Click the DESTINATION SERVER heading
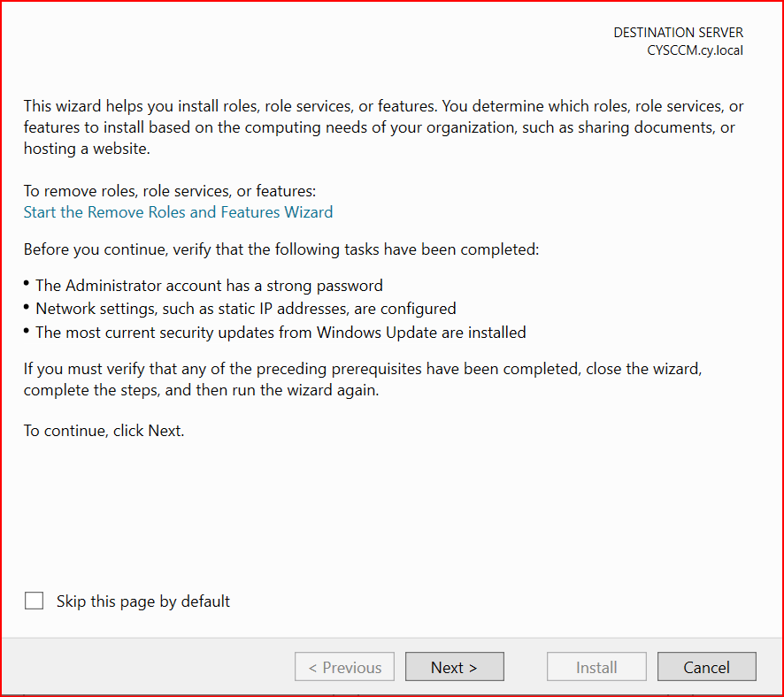Image resolution: width=784 pixels, height=697 pixels. pos(678,33)
